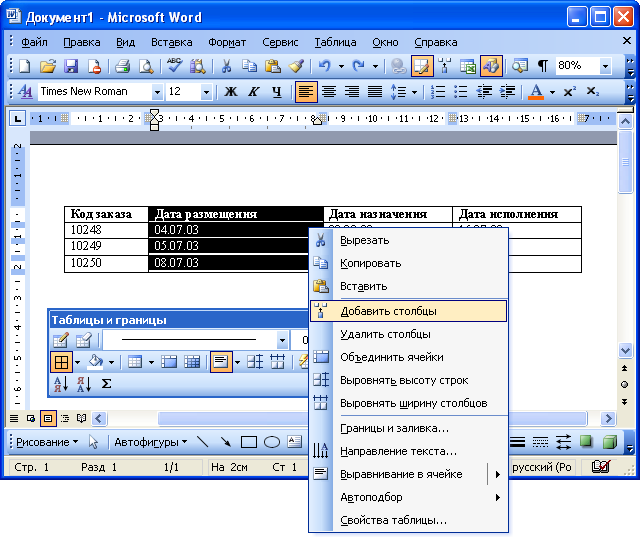640x540 pixels.
Task: Open line spacing dropdown arrow
Action: coord(414,92)
